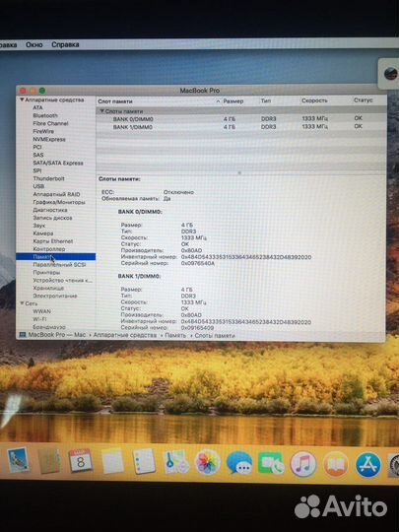Collapse the Сеть section in sidebar
This screenshot has width=399, height=532.
(x=22, y=303)
